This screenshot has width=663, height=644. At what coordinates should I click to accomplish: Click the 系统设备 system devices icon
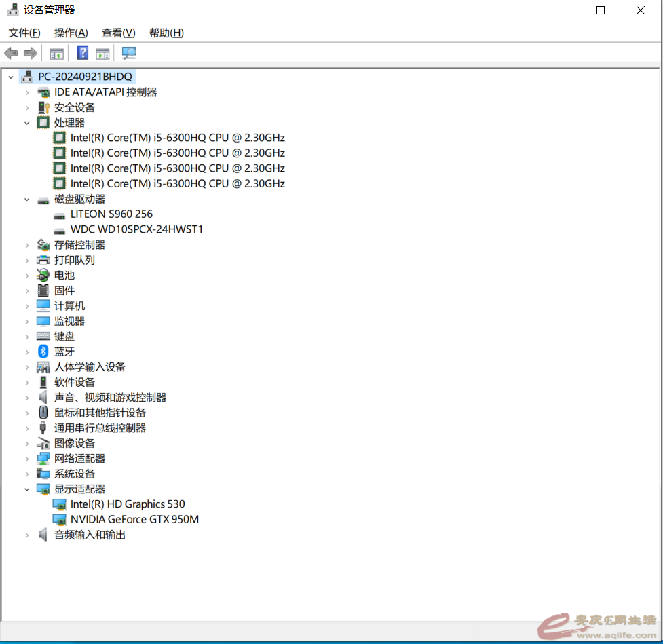tap(43, 474)
